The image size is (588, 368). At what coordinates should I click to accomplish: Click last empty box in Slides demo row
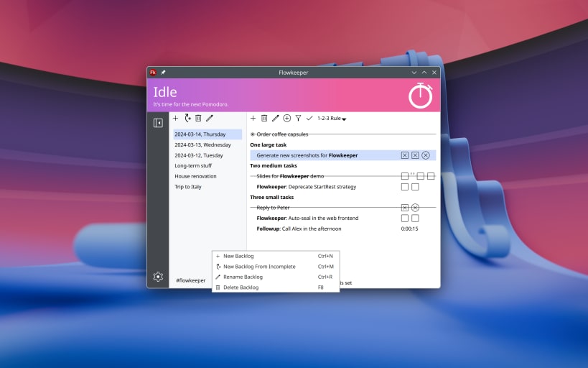pyautogui.click(x=431, y=176)
